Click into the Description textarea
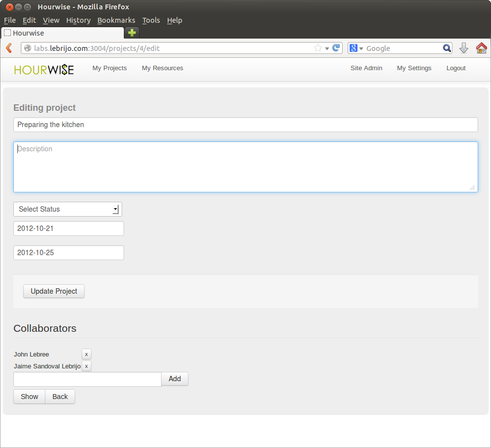 (x=245, y=167)
